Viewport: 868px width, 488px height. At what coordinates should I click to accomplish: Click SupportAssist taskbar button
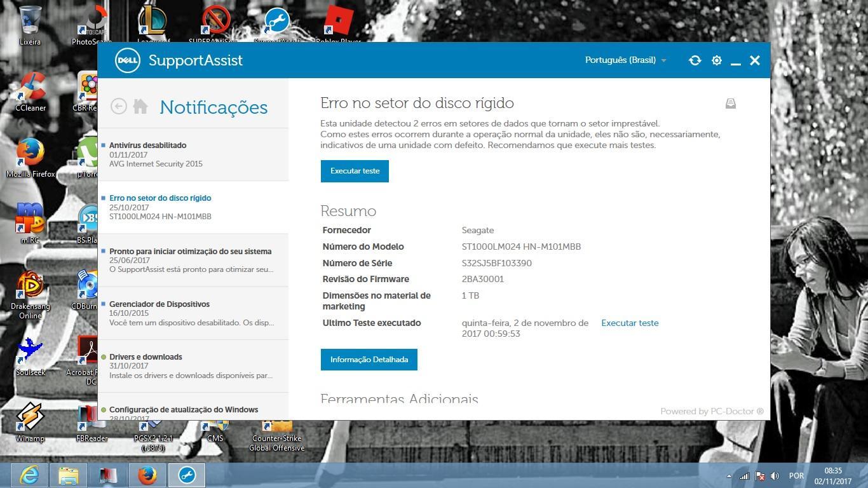(187, 475)
